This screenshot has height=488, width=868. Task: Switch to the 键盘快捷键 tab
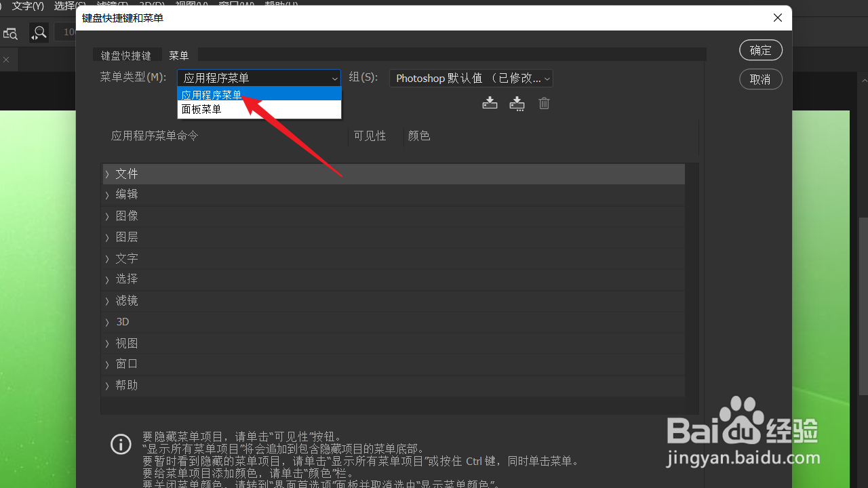coord(127,55)
